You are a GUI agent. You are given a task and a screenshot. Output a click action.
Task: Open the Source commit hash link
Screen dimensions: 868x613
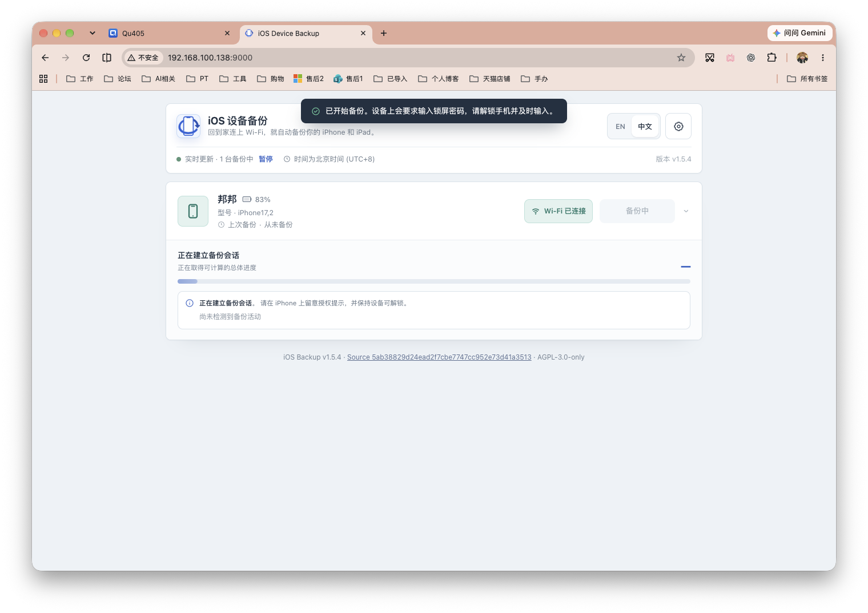439,357
